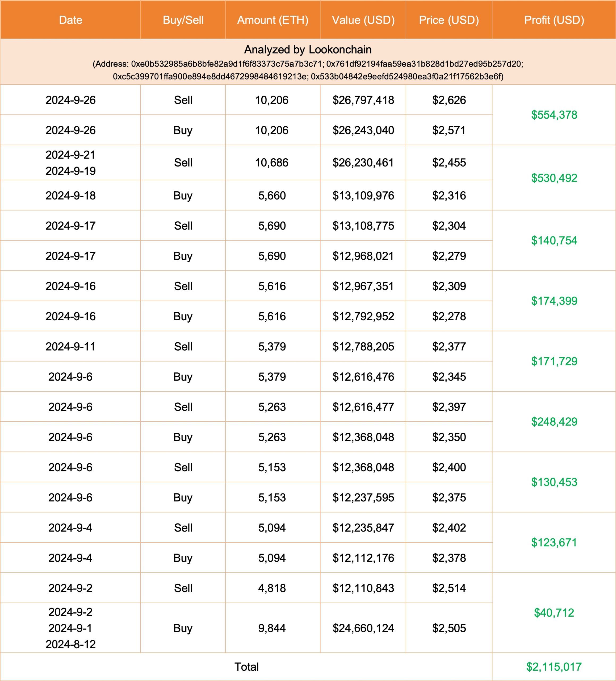
Task: Click the 2024-9-18 date cell
Action: [x=70, y=195]
